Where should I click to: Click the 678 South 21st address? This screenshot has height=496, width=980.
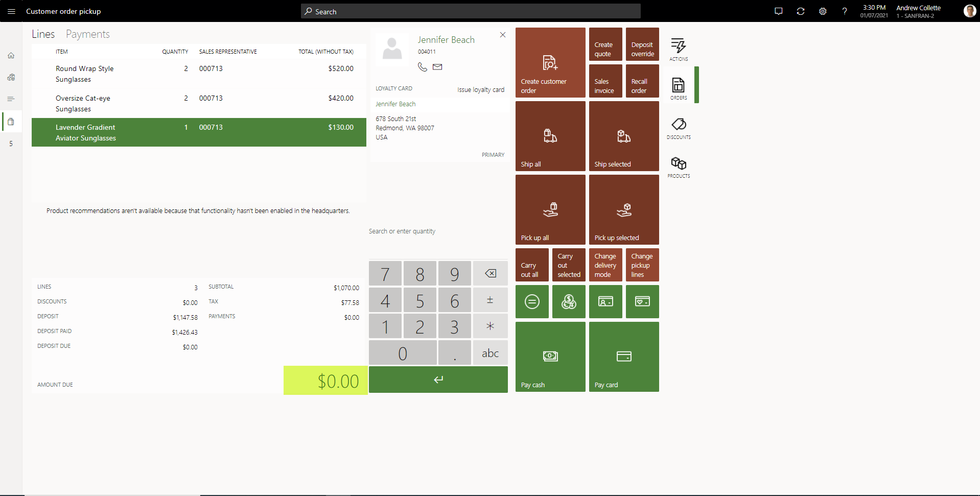click(x=396, y=119)
